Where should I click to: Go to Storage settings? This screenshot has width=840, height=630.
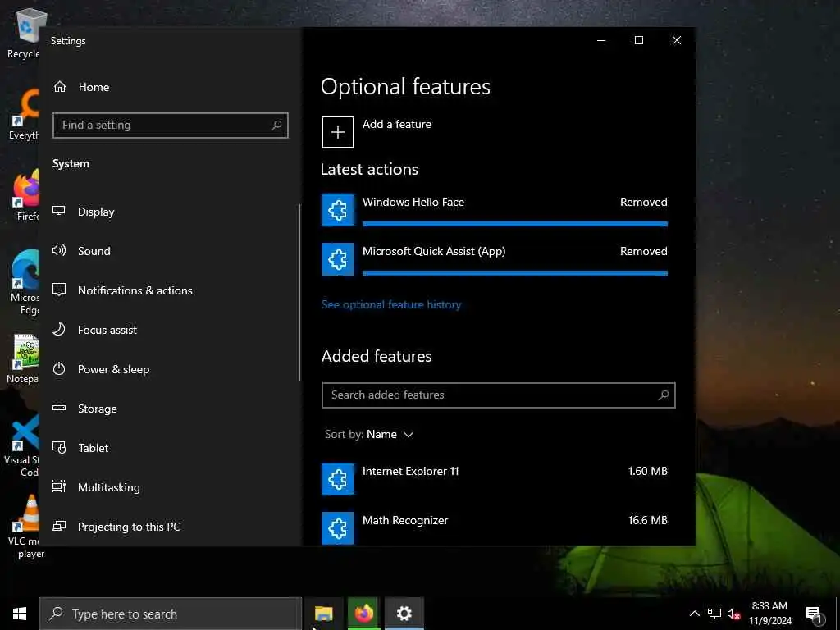click(169, 409)
